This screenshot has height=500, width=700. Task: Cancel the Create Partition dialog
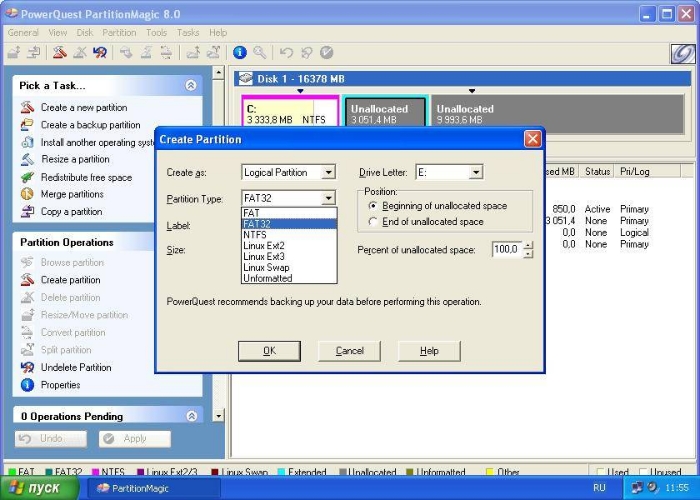pyautogui.click(x=349, y=351)
